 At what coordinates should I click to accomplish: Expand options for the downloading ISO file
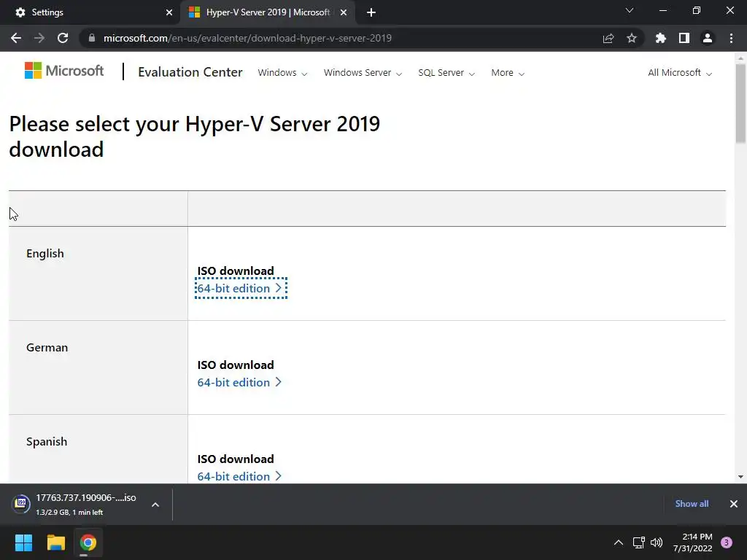tap(155, 504)
